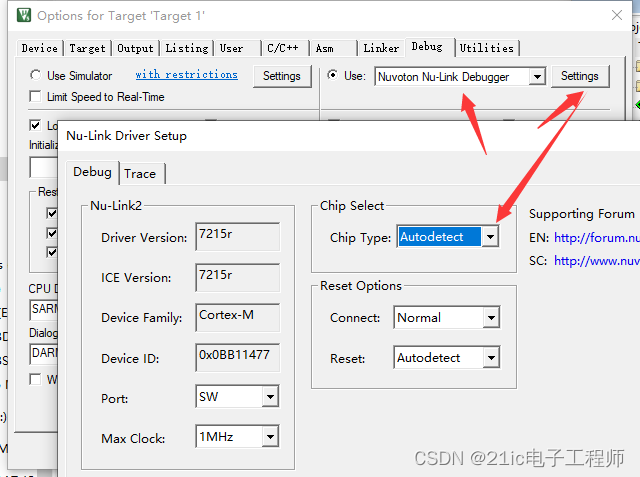Select the Linker tab
Viewport: 640px width, 477px height.
pyautogui.click(x=381, y=48)
